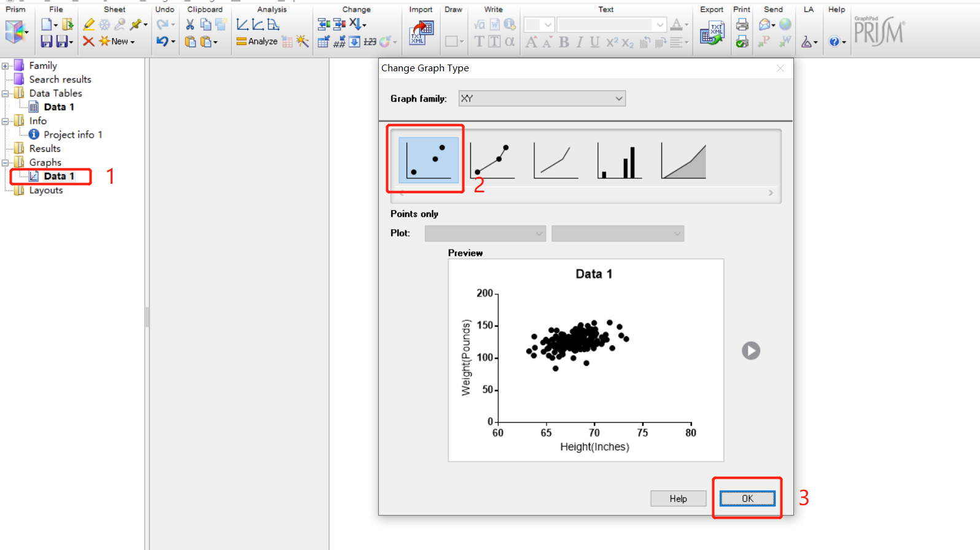The height and width of the screenshot is (550, 980).
Task: Collapse the Data Tables tree section
Action: click(6, 93)
